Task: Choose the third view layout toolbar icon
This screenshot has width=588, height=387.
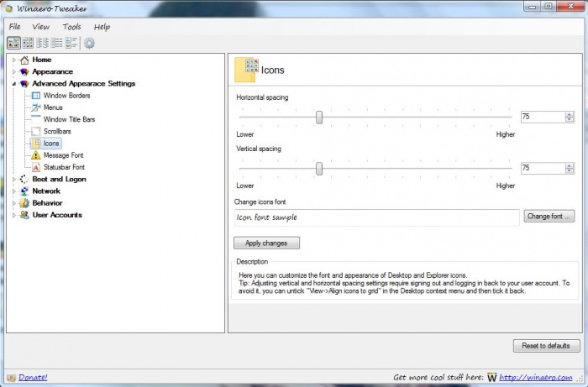Action: click(42, 43)
